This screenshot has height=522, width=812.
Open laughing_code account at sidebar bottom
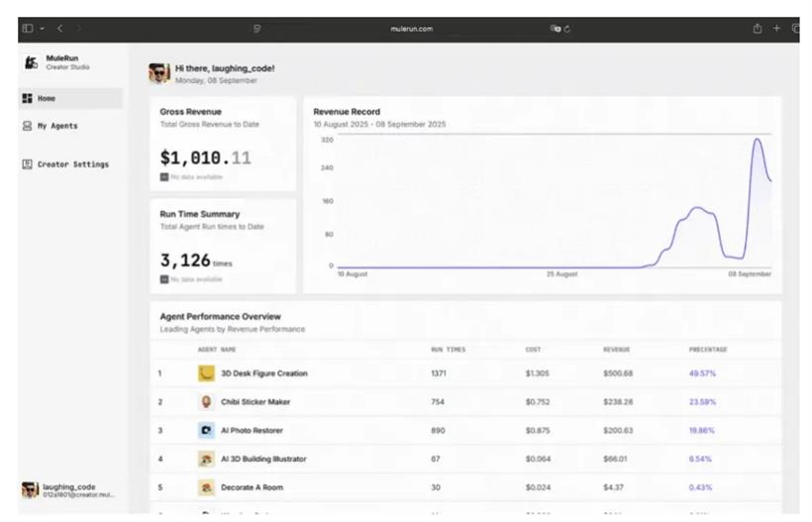click(x=67, y=490)
